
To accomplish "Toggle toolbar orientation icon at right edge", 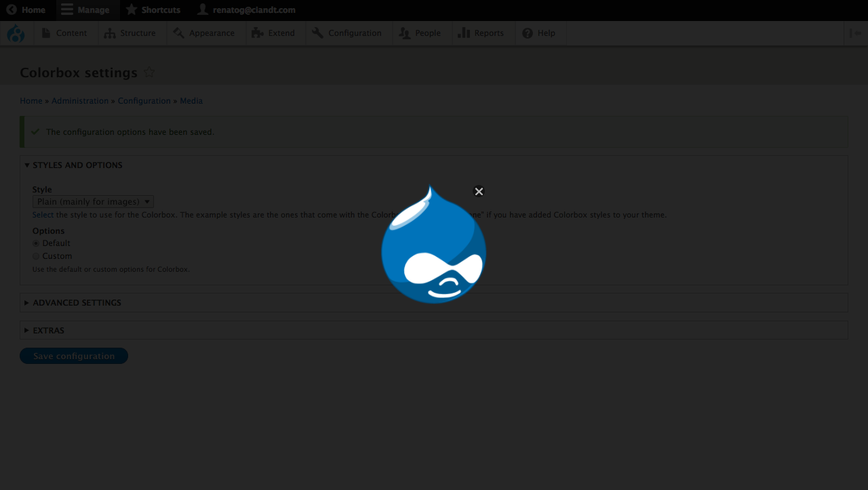I will [x=855, y=33].
